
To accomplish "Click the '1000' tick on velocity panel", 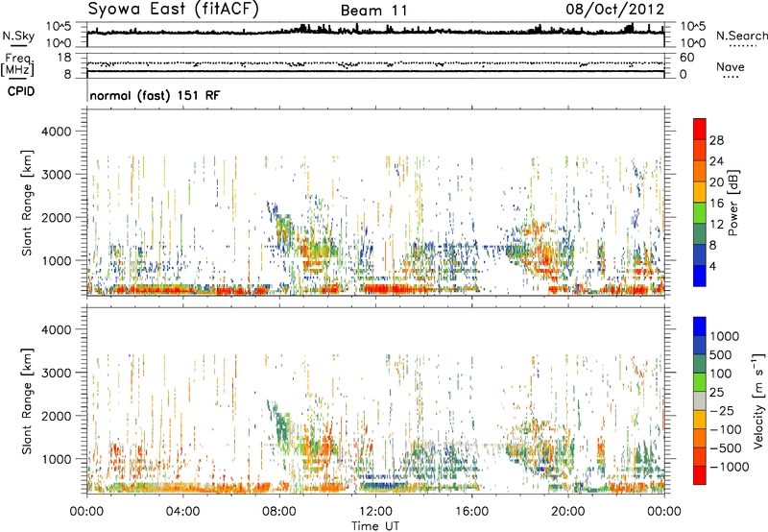I will click(56, 459).
